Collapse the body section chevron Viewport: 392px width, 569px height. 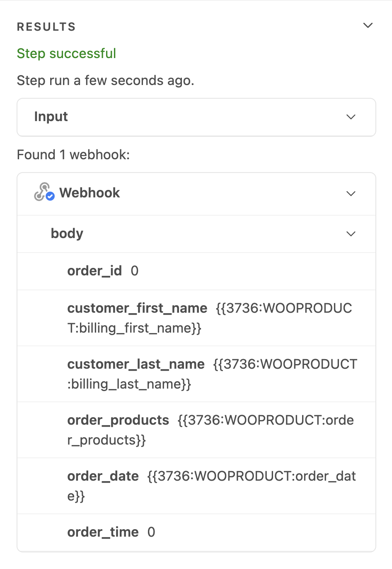351,234
